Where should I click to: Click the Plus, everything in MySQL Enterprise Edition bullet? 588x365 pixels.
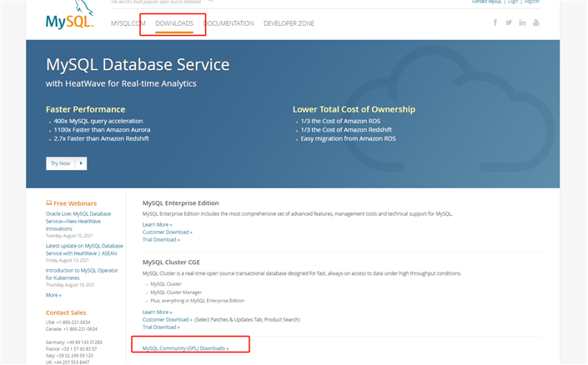pyautogui.click(x=197, y=301)
